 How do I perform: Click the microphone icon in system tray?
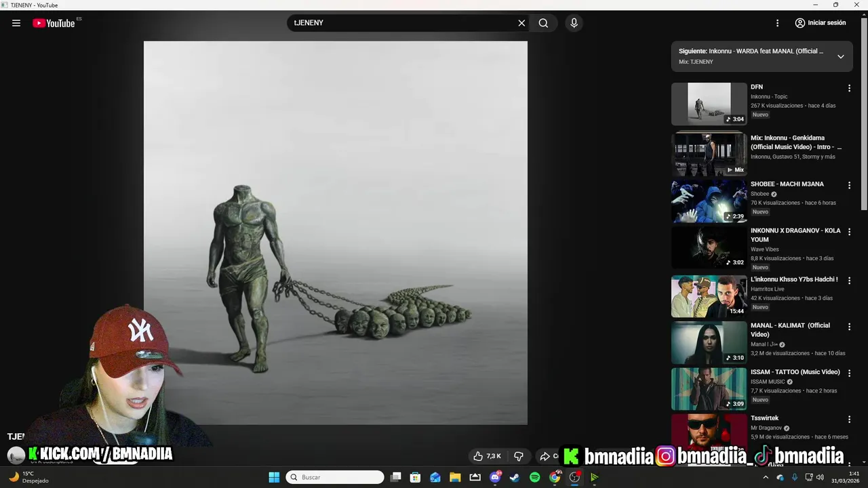click(794, 477)
